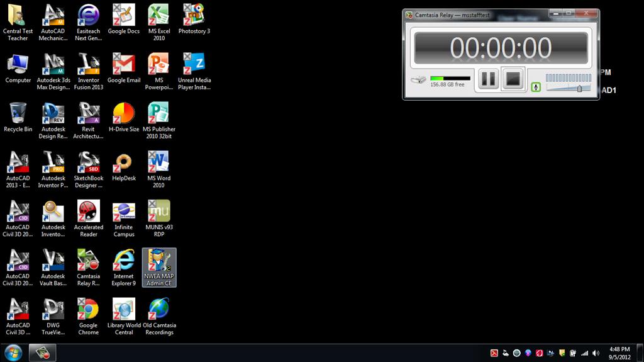Open Camtasia Relay Recorder desktop shortcut
This screenshot has width=644, height=362.
coord(88,268)
